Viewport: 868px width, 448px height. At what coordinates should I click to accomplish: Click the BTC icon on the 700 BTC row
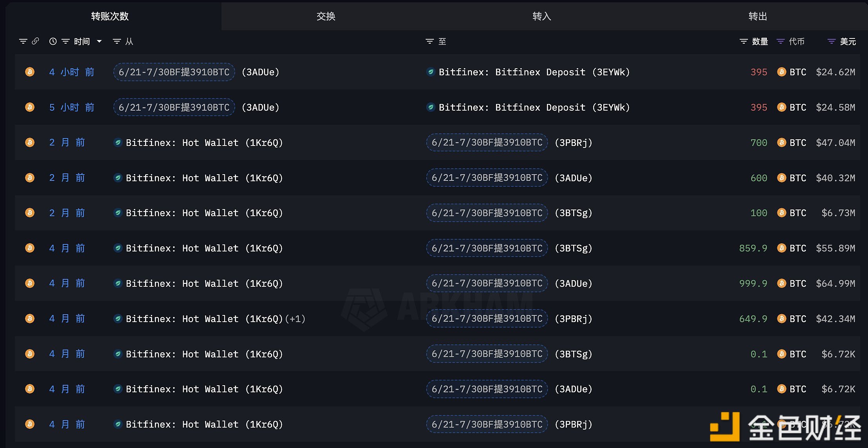click(782, 142)
